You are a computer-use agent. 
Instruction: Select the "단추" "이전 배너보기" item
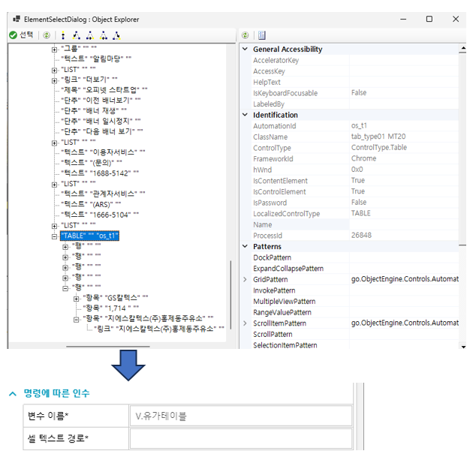(101, 100)
